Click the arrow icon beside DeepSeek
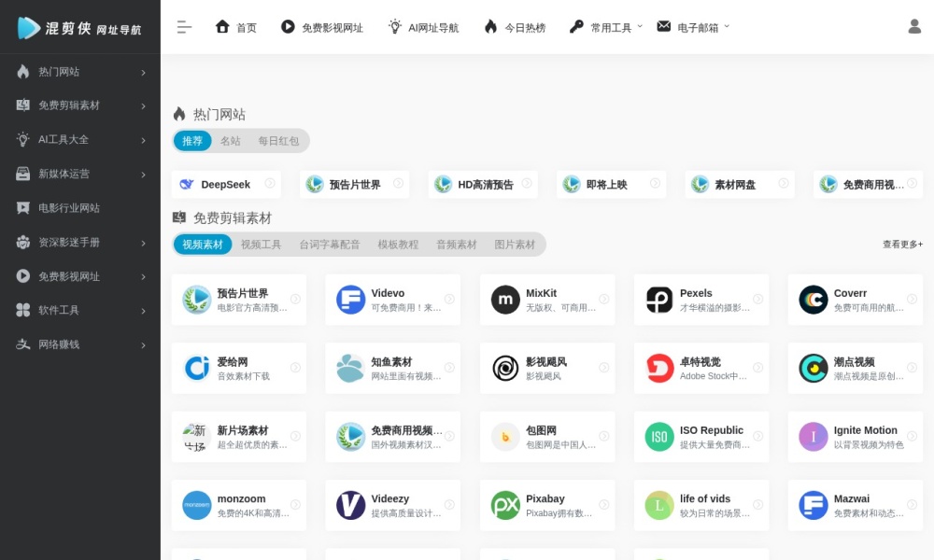Viewport: 934px width, 560px height. 270,184
